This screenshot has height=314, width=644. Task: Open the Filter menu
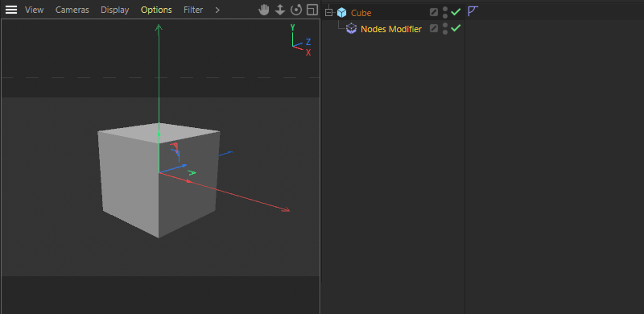193,10
